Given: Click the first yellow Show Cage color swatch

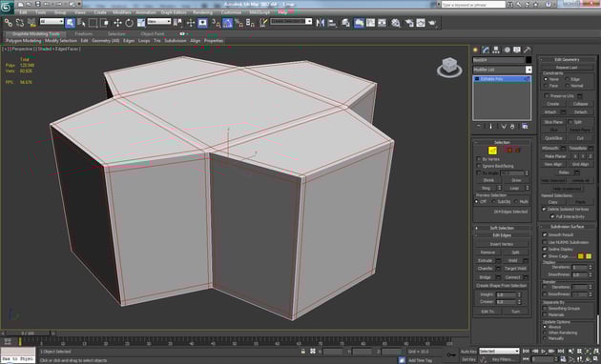Looking at the screenshot, I should point(581,256).
